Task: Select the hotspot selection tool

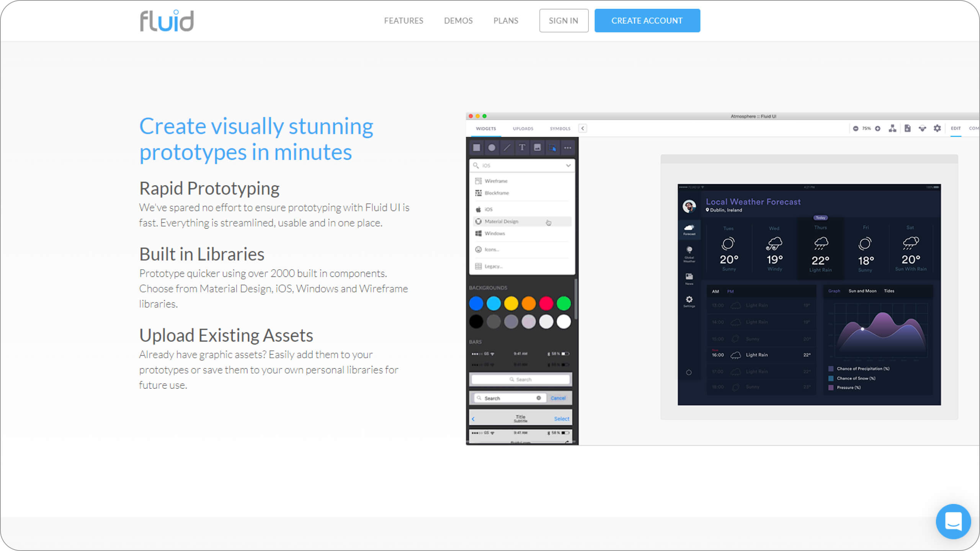Action: [x=552, y=148]
